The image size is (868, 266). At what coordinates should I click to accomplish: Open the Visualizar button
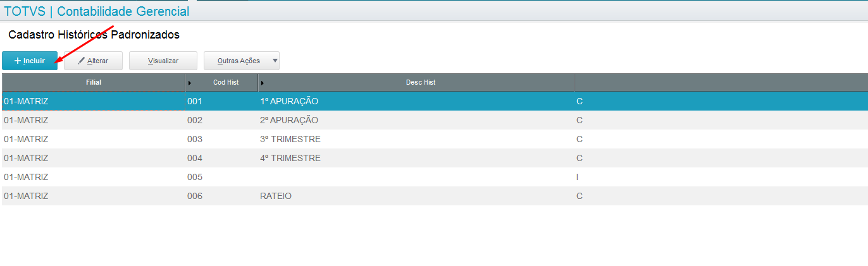click(x=163, y=61)
